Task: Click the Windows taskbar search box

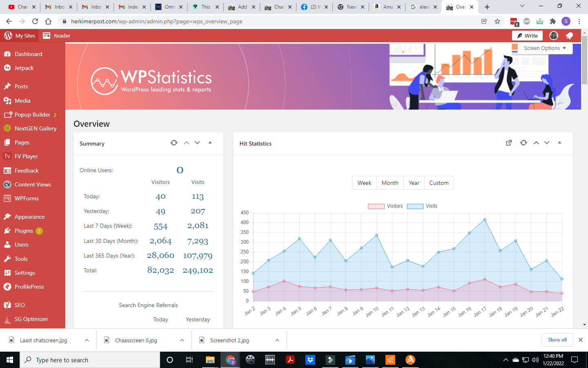Action: tap(90, 360)
